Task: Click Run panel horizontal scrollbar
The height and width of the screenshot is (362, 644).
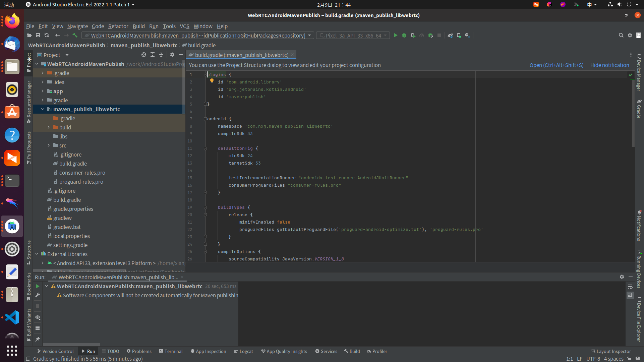Action: coord(71,344)
